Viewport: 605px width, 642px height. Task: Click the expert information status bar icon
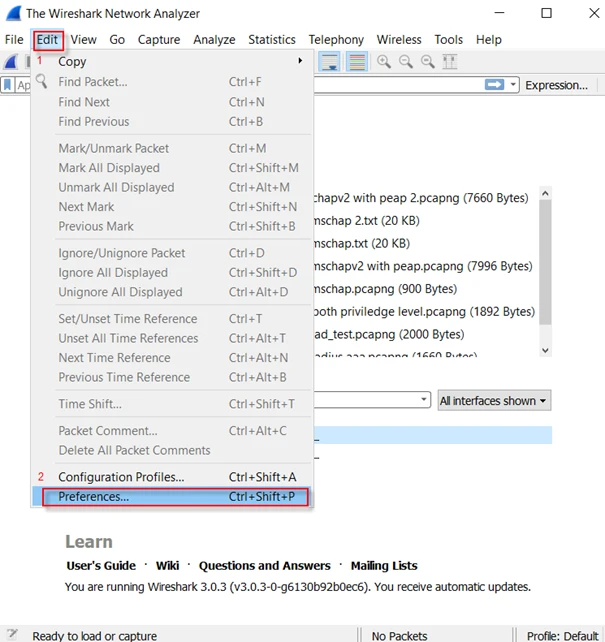click(12, 635)
